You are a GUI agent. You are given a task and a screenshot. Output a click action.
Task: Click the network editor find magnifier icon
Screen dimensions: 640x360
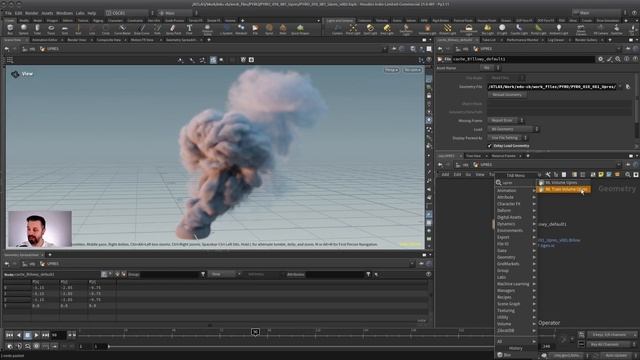click(628, 175)
